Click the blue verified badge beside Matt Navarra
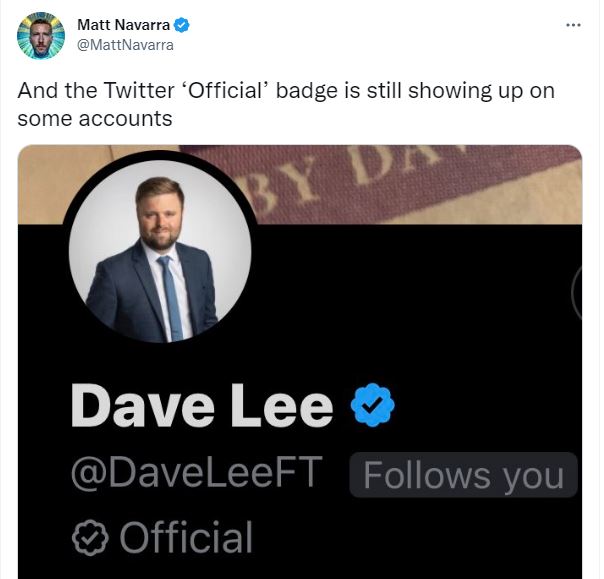Image resolution: width=604 pixels, height=579 pixels. click(x=182, y=24)
